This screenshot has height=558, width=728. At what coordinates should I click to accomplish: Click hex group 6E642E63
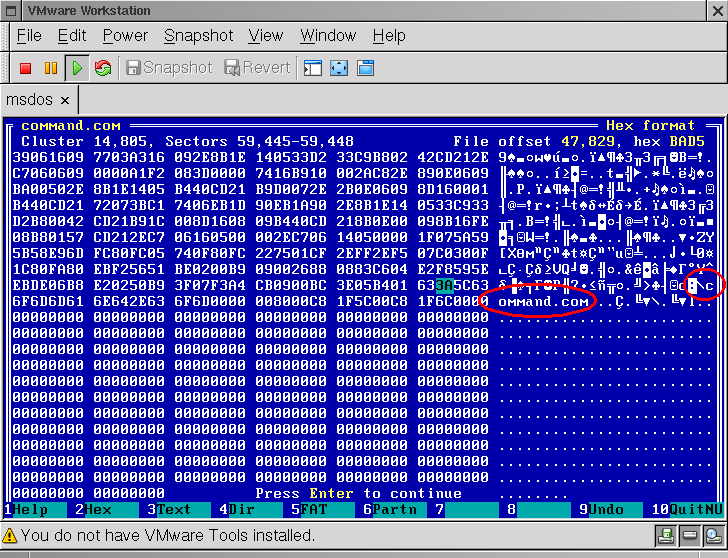click(x=129, y=301)
